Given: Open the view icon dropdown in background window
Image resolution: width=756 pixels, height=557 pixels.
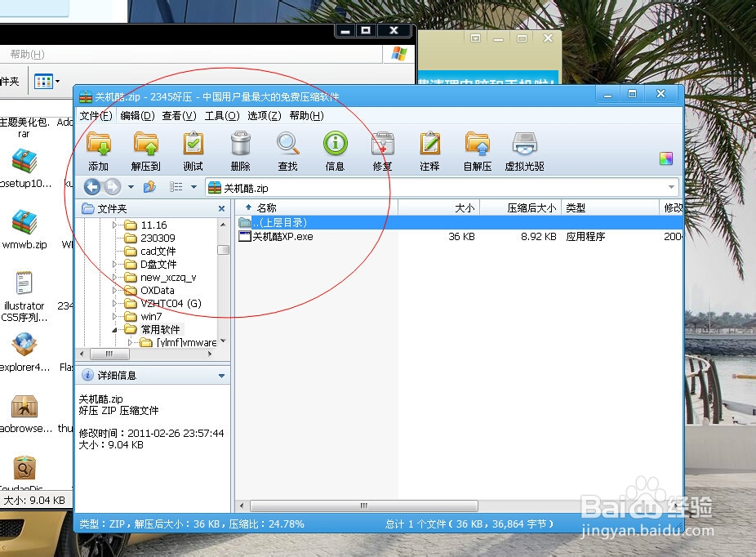Looking at the screenshot, I should click(57, 81).
